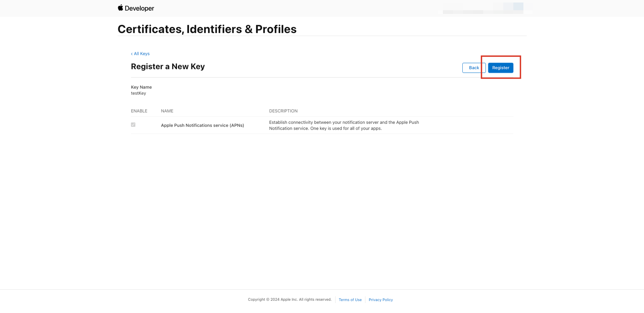Click the ENABLE column header
The image size is (644, 313).
click(139, 111)
